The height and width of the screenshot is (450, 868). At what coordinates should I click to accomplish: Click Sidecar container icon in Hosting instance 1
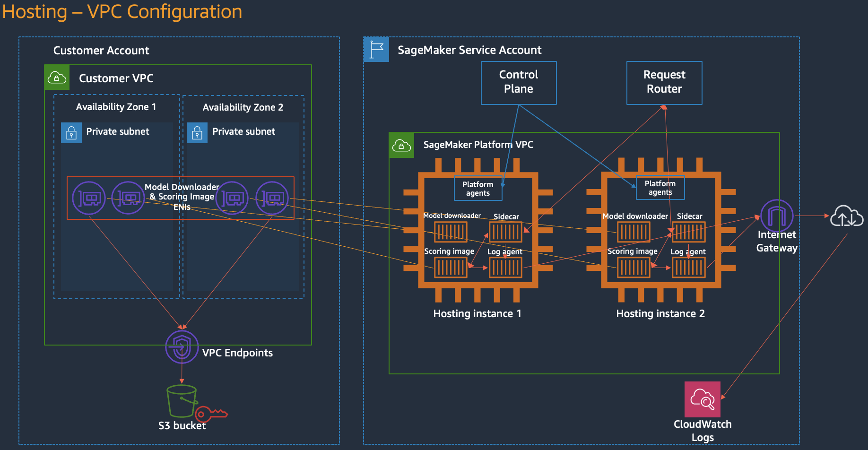click(505, 232)
